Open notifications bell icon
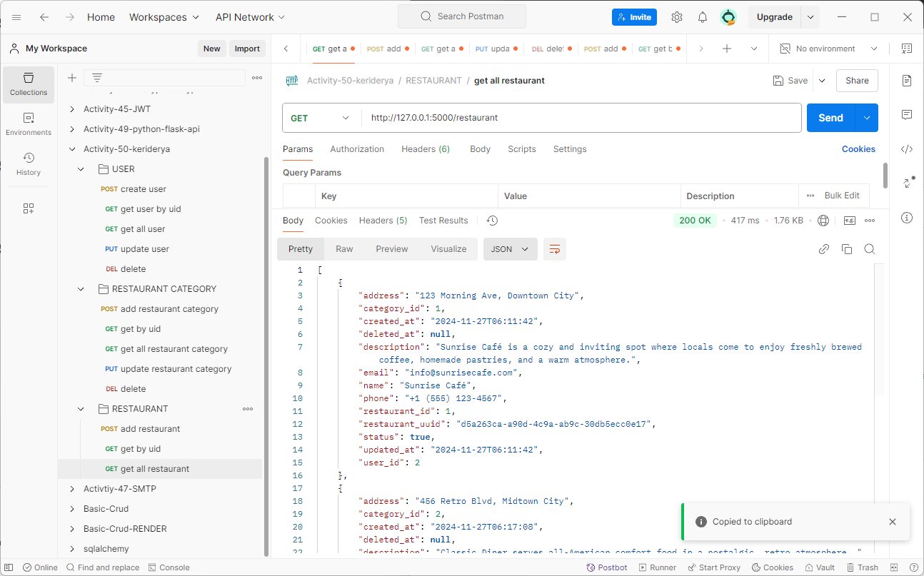924x576 pixels. tap(703, 17)
